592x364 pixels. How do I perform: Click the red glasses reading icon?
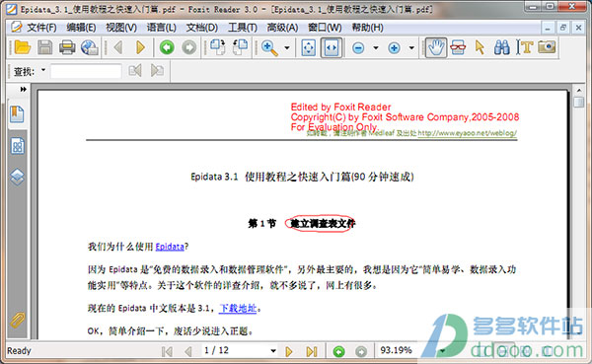[x=458, y=47]
